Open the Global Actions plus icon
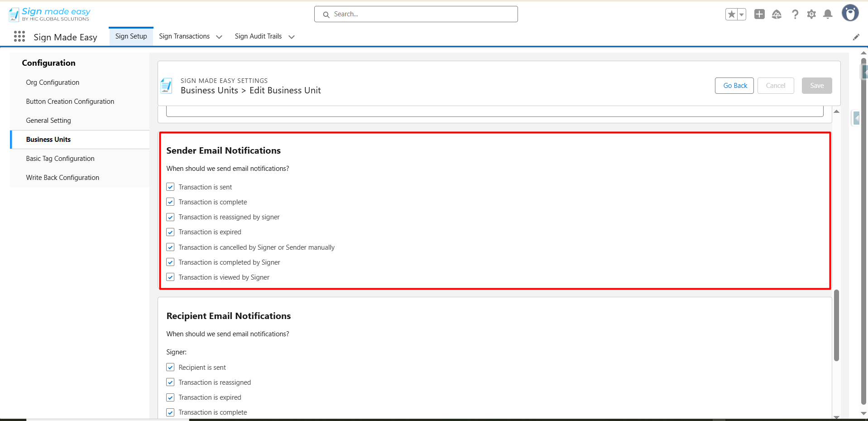868x421 pixels. tap(759, 15)
